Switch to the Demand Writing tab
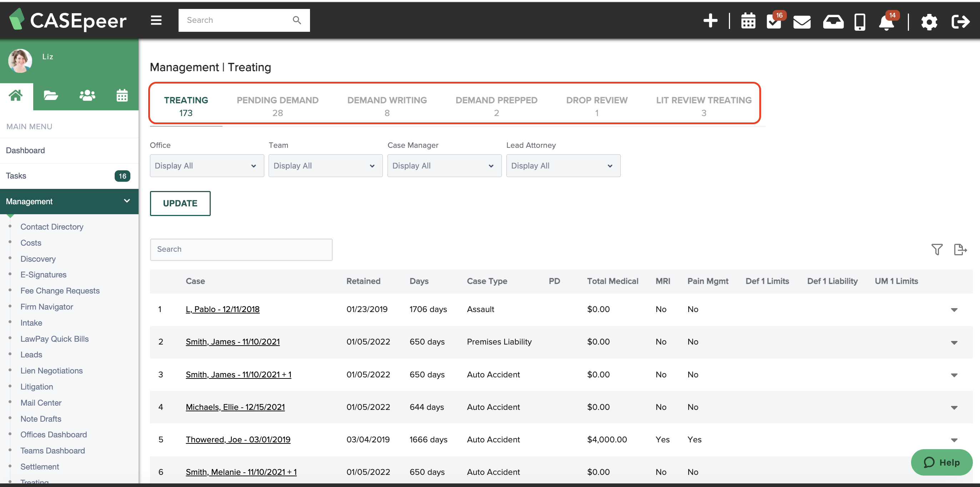 coord(387,106)
